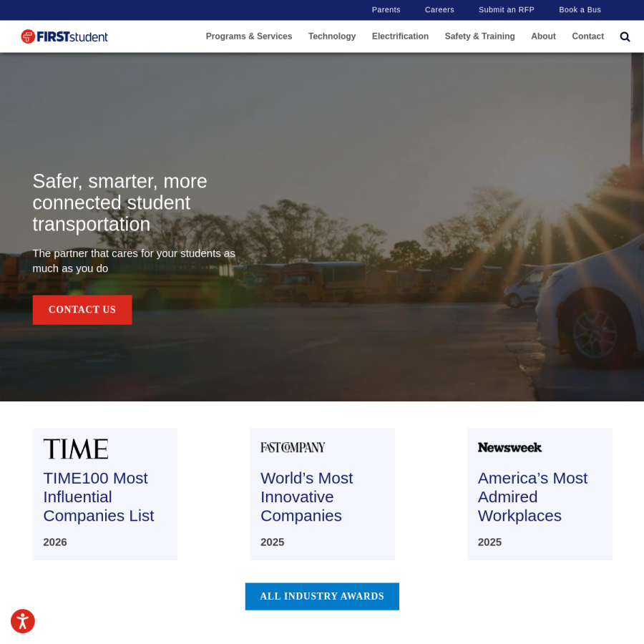
Task: Go to the Contact page
Action: 587,36
